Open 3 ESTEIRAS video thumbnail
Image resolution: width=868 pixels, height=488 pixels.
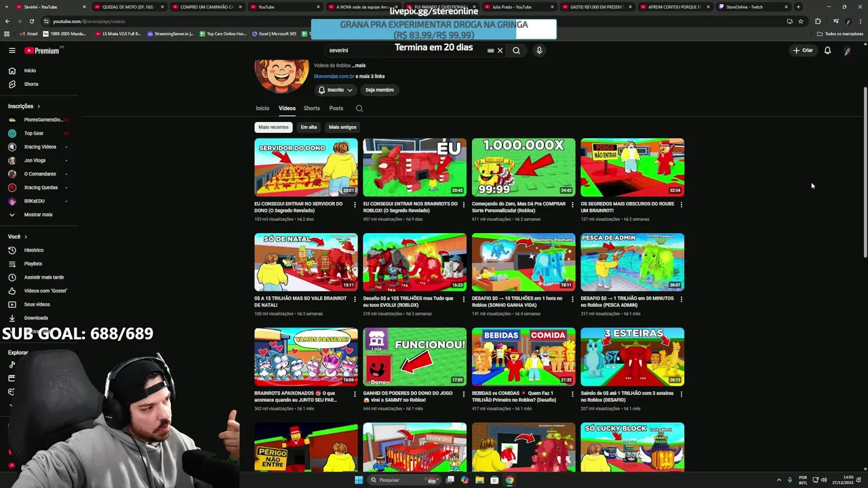632,357
